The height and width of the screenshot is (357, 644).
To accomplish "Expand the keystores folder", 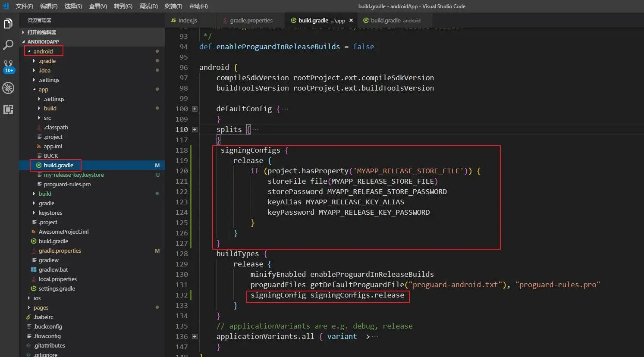I will tap(34, 213).
